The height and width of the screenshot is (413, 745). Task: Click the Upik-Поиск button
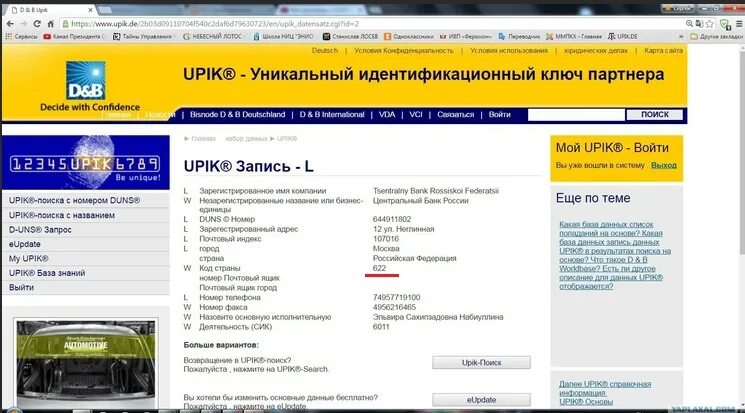point(481,363)
